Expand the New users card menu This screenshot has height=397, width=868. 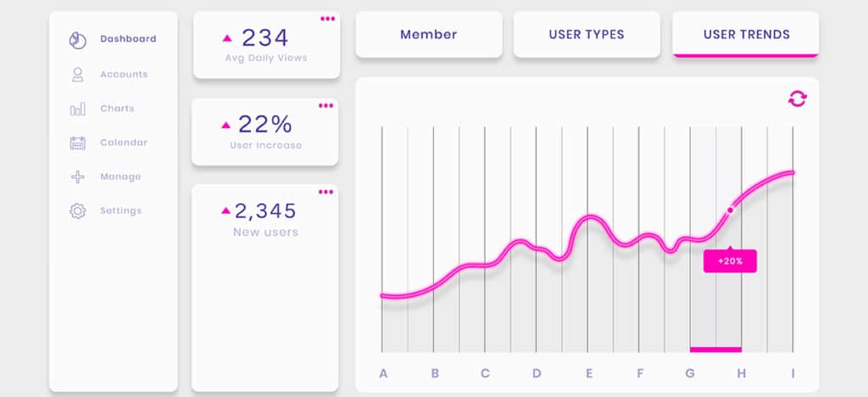click(326, 193)
